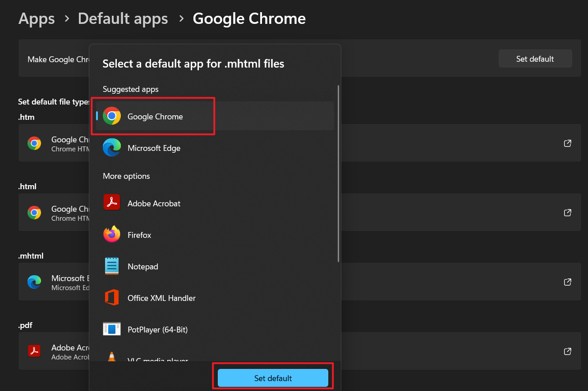This screenshot has width=588, height=391.
Task: Click the Chrome icon in .htm row
Action: (x=34, y=143)
